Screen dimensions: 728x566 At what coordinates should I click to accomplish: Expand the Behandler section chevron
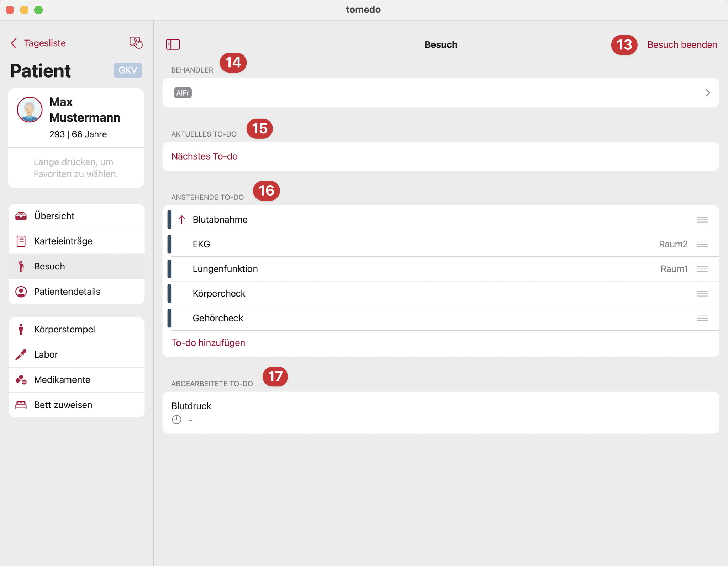pos(707,93)
